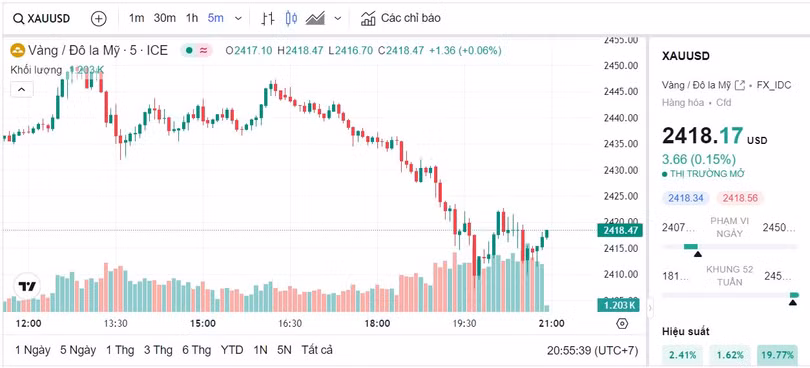Click the 20:55:39 (UTC+7) timezone button
Screen dimensions: 810x368
coord(593,350)
